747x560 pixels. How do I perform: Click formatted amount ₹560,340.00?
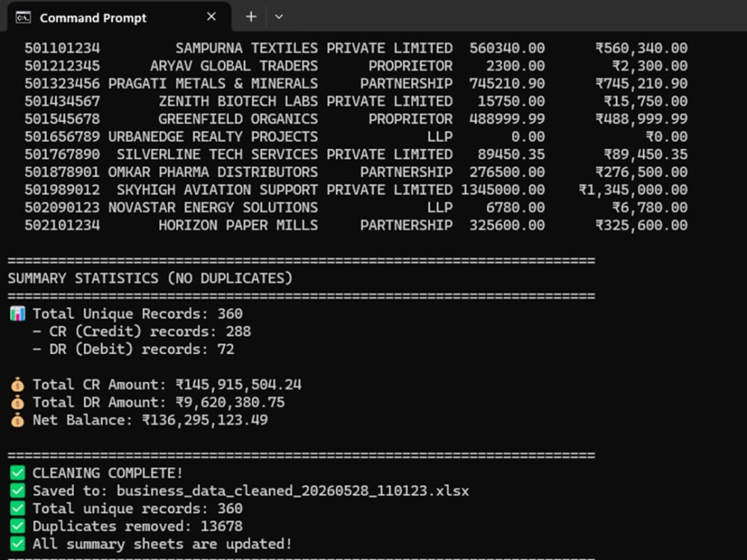click(641, 48)
